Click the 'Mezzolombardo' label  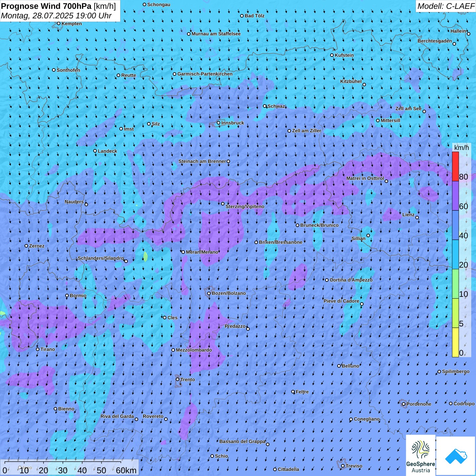[194, 350]
